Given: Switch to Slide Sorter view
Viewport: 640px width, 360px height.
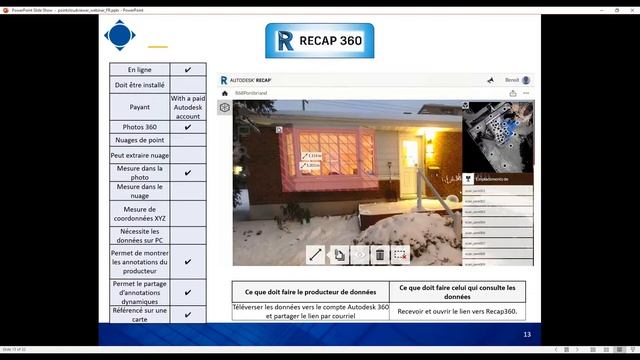Looking at the screenshot, I should tap(606, 350).
